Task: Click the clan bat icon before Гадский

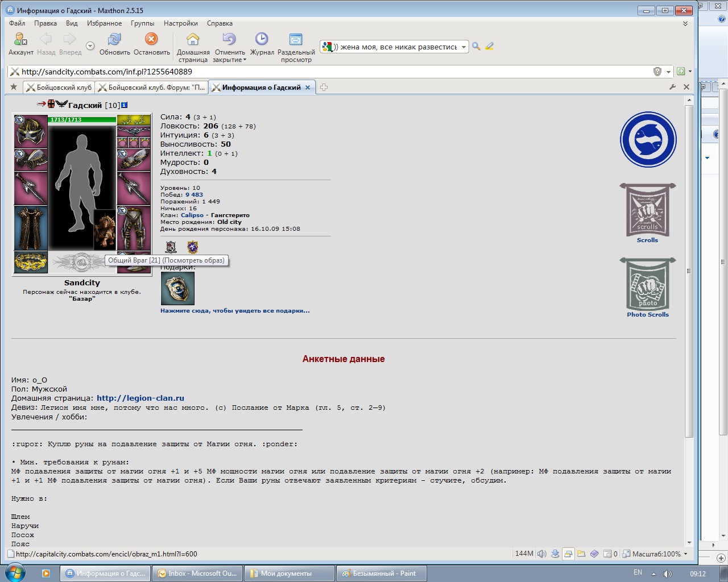Action: 61,104
